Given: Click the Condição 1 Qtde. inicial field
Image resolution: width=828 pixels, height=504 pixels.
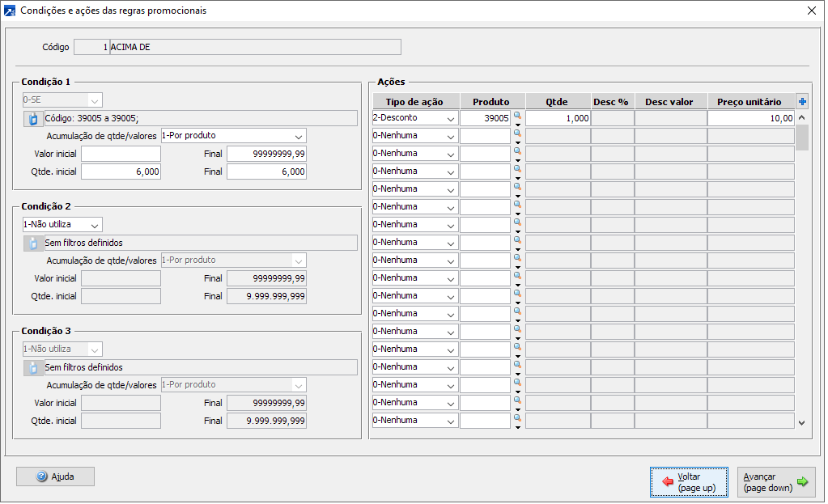Looking at the screenshot, I should [121, 172].
